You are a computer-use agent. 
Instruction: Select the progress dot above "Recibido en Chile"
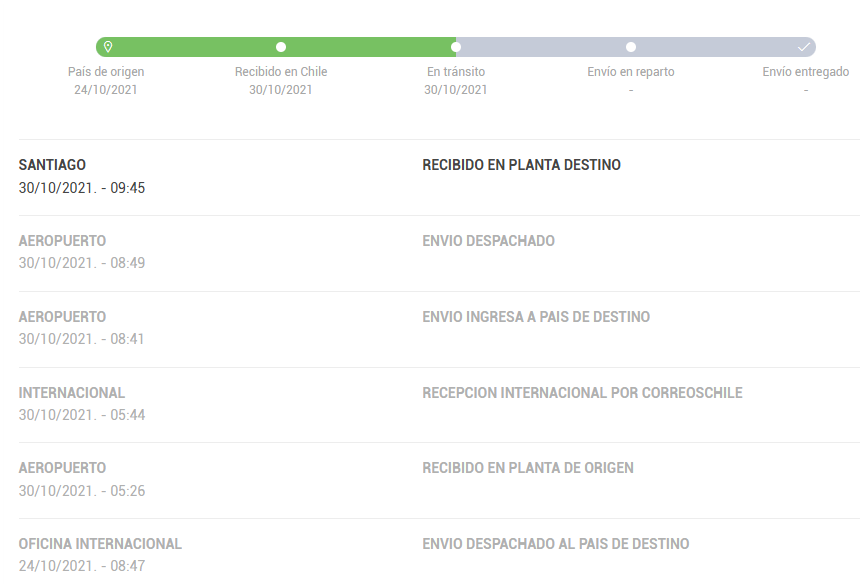pyautogui.click(x=281, y=47)
